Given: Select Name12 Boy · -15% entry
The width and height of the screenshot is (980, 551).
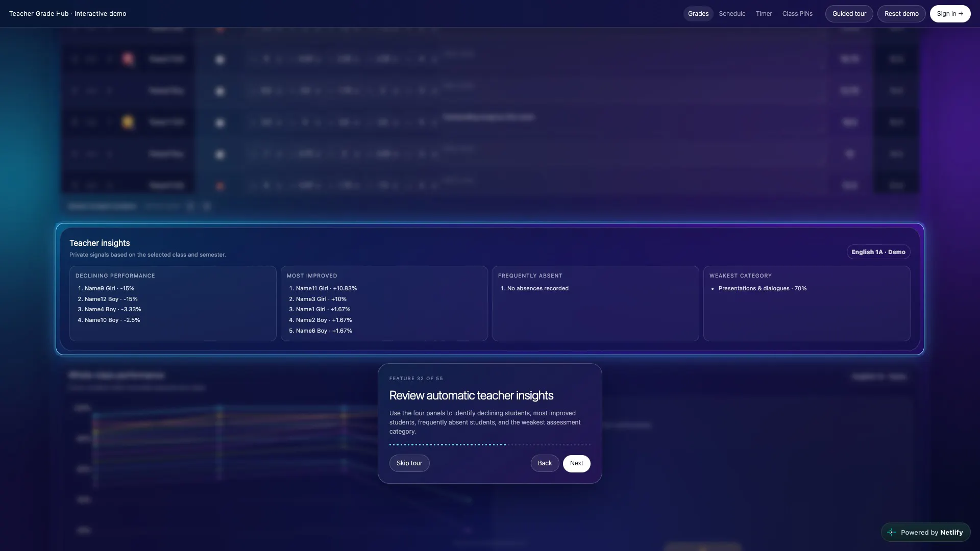Looking at the screenshot, I should click(111, 299).
